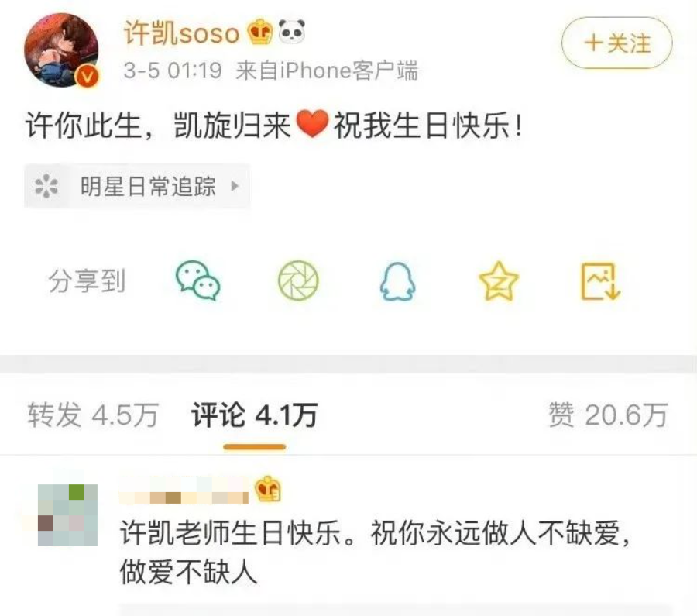
Task: Open 许凯soso username link
Action: pos(181,33)
